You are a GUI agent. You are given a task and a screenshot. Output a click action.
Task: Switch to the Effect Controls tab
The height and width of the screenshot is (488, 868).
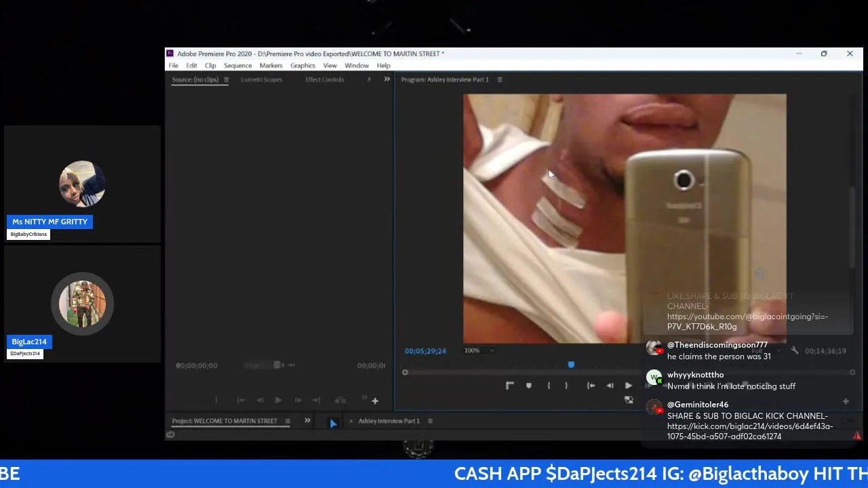tap(324, 79)
